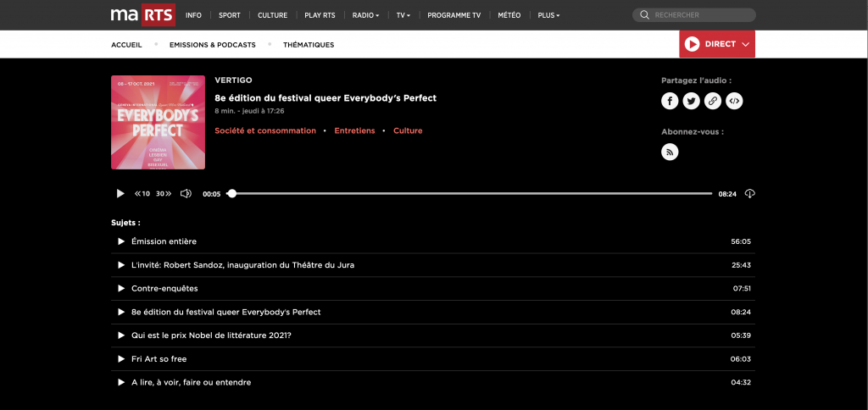Image resolution: width=868 pixels, height=410 pixels.
Task: Copy the audio link with chain icon
Action: pos(714,102)
